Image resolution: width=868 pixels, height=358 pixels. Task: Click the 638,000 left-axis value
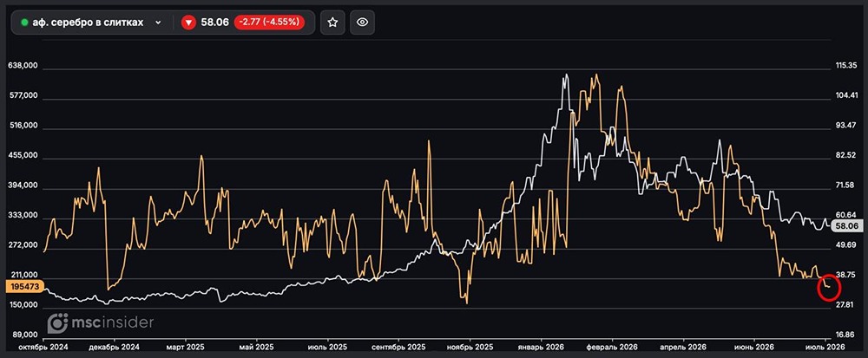23,66
